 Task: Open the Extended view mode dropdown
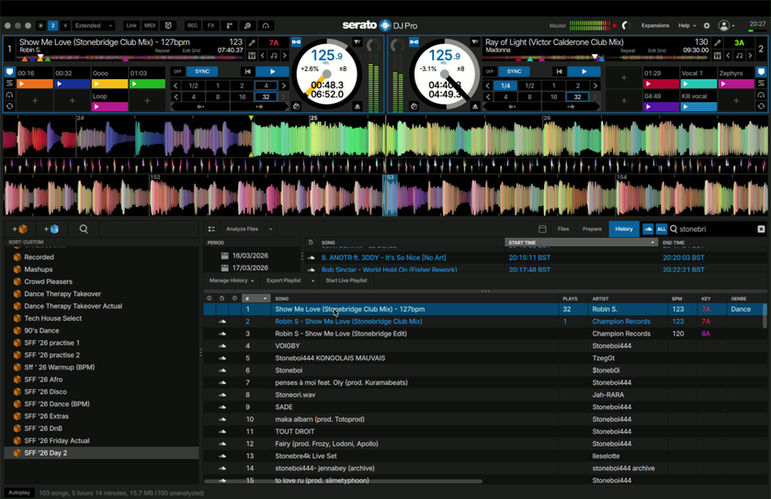tap(93, 26)
